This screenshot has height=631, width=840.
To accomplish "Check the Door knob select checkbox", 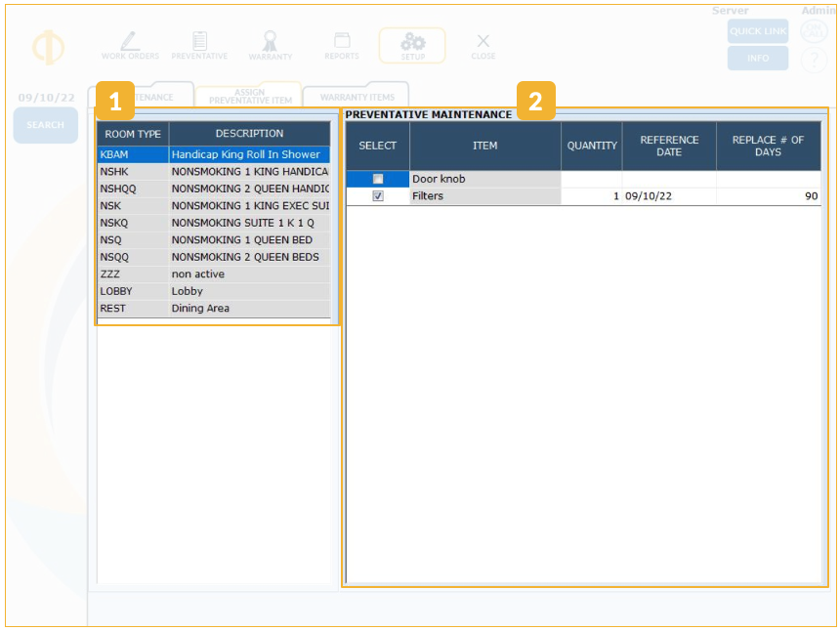I will click(x=378, y=180).
